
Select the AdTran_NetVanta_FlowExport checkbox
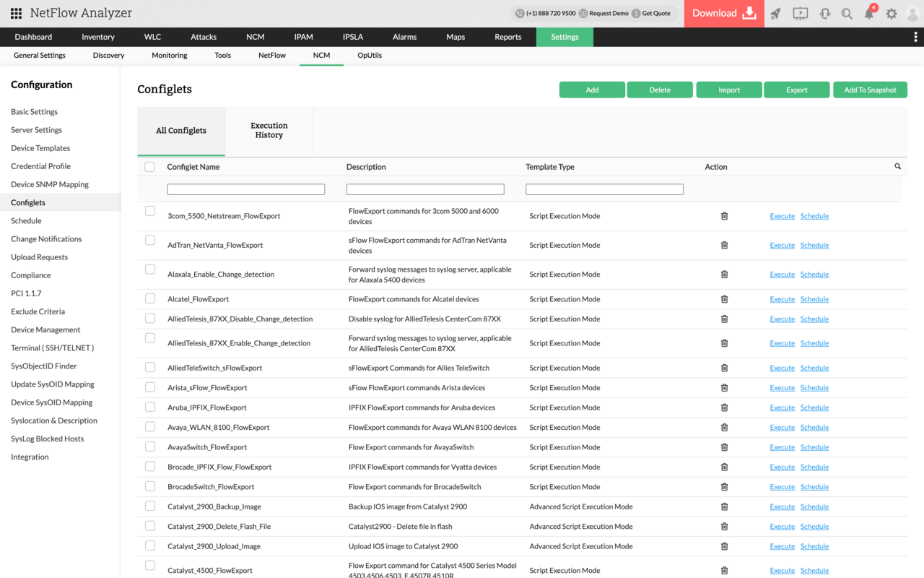[150, 240]
